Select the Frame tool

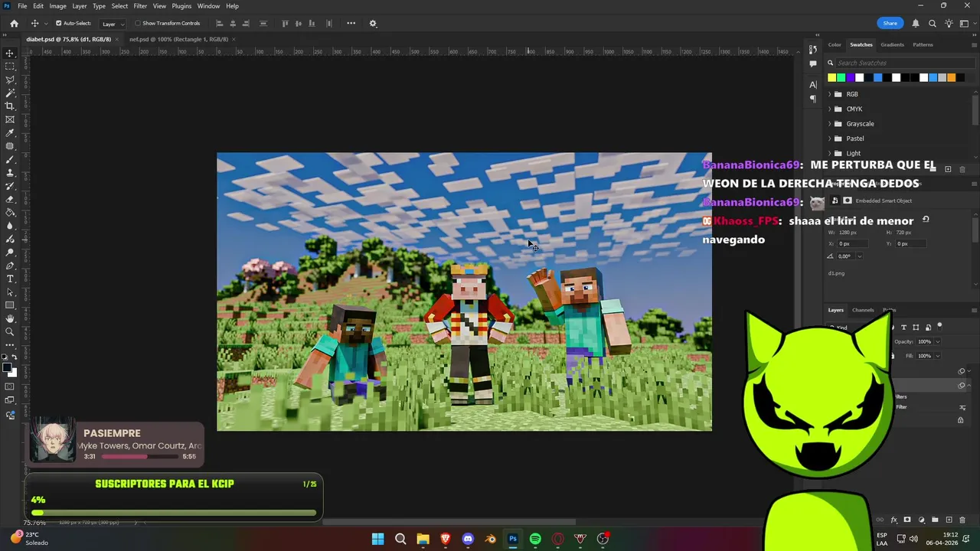click(10, 119)
